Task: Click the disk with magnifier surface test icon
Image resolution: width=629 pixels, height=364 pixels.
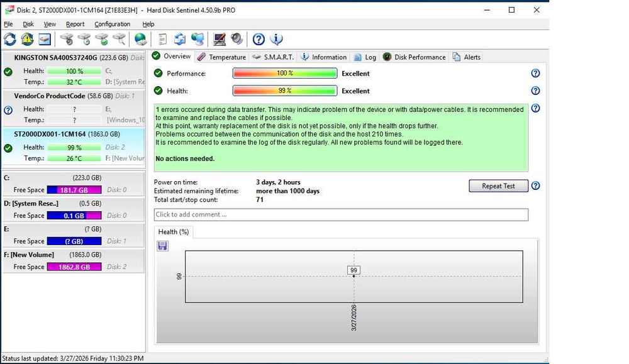Action: (119, 39)
